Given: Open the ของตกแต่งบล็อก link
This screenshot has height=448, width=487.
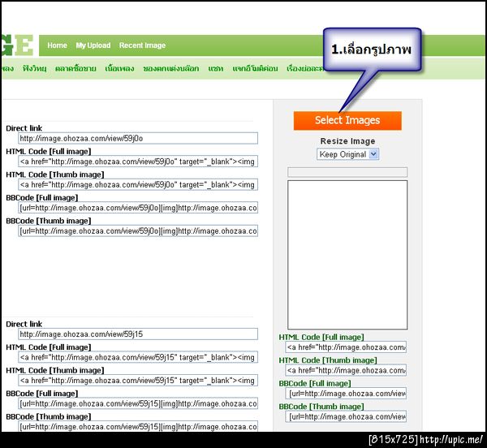Looking at the screenshot, I should (170, 68).
